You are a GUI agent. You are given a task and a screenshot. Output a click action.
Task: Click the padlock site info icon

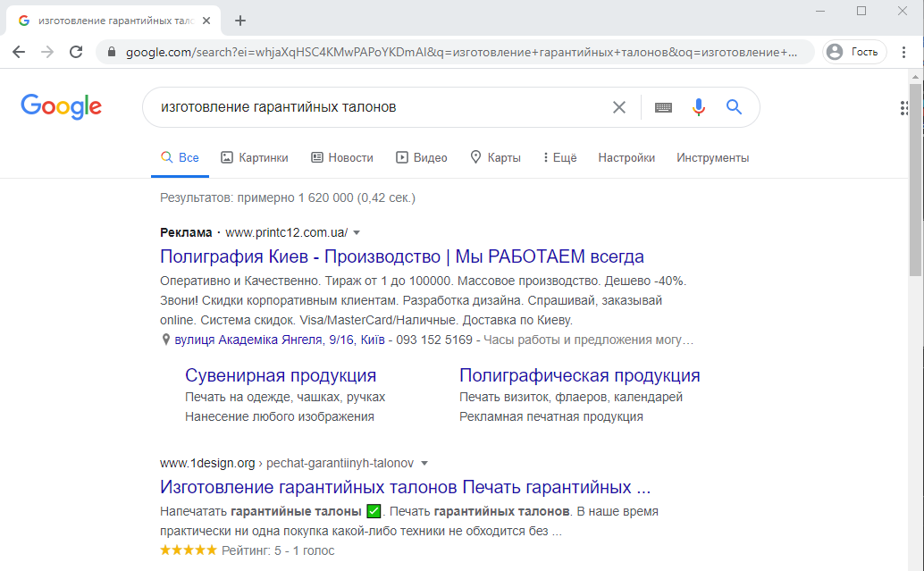coord(112,52)
